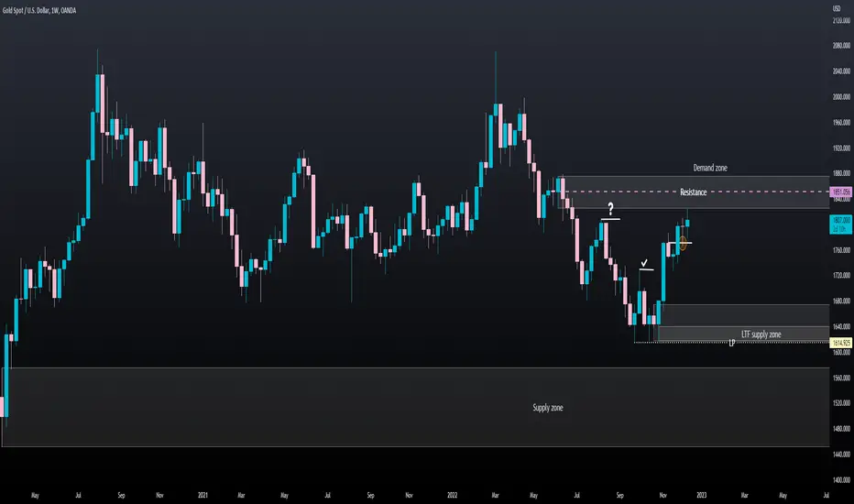Click the 1720.000 price axis label
This screenshot has height=504, width=854.
tap(841, 276)
